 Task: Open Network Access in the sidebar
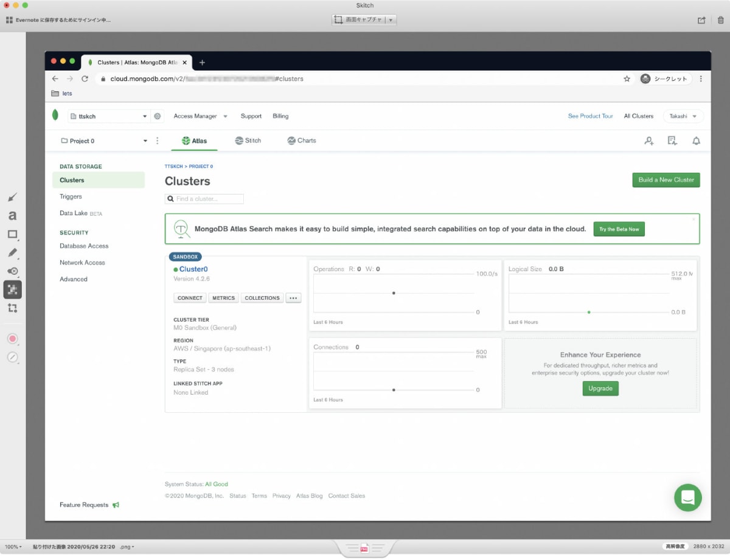(82, 263)
